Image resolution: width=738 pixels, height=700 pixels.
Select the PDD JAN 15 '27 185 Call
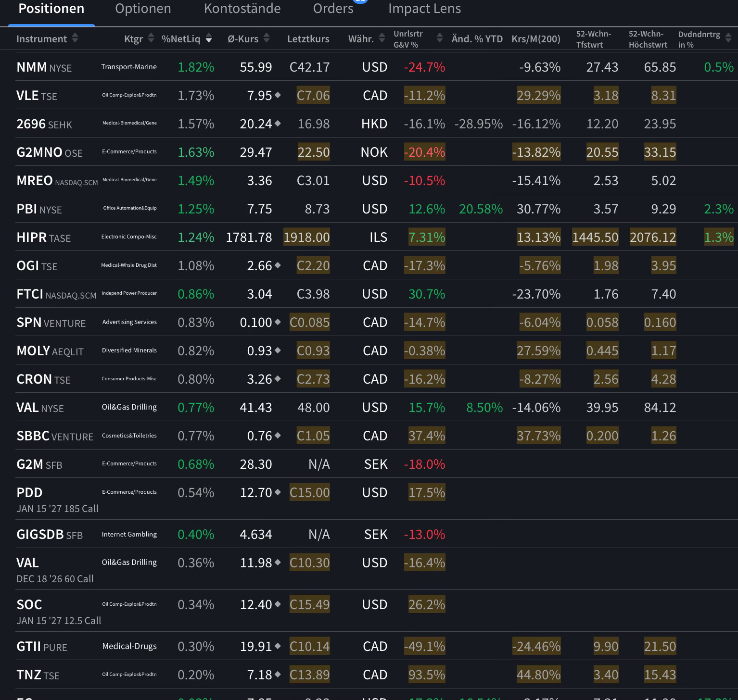(x=57, y=500)
